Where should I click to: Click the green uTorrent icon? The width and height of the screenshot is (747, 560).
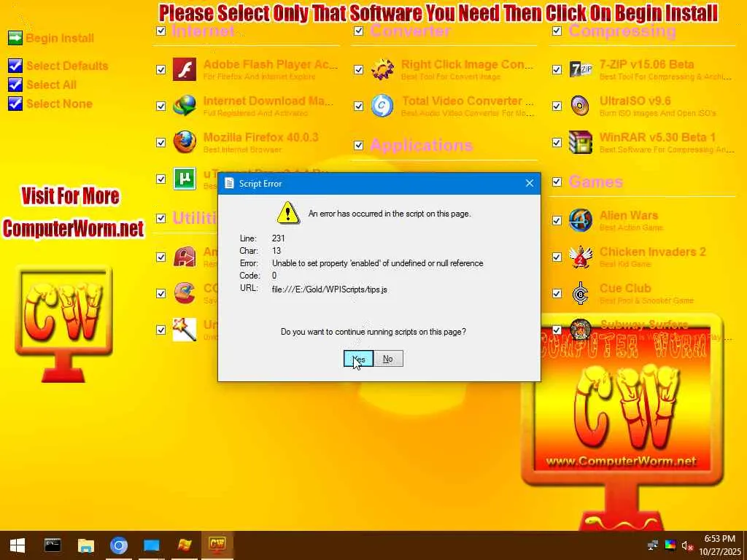point(185,179)
